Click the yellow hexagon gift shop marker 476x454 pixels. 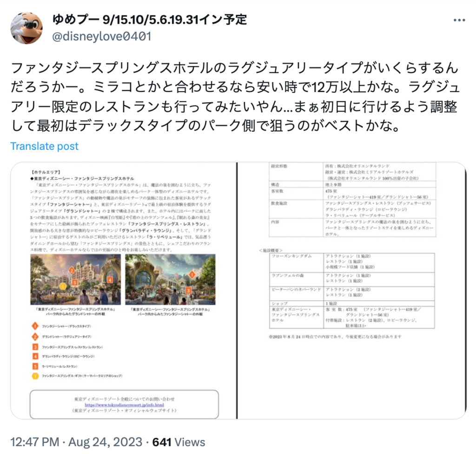pos(35,376)
